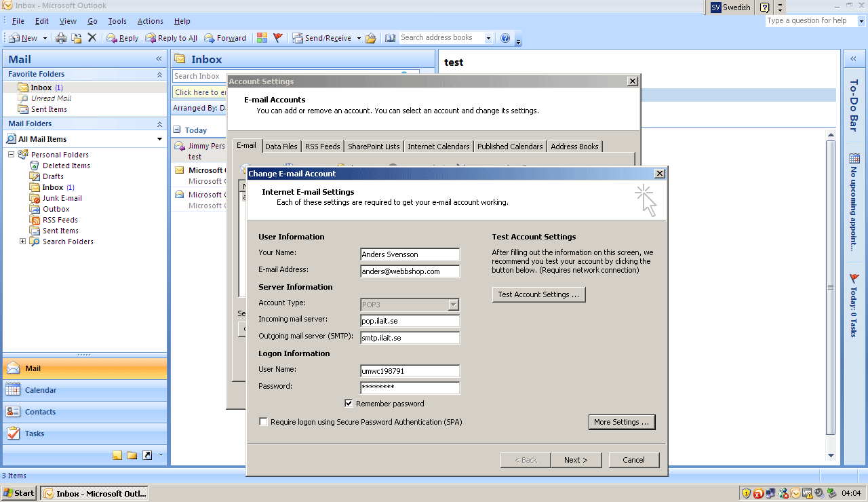Click the Windows Security Alert shield tray icon
The height and width of the screenshot is (502, 868).
[x=746, y=493]
